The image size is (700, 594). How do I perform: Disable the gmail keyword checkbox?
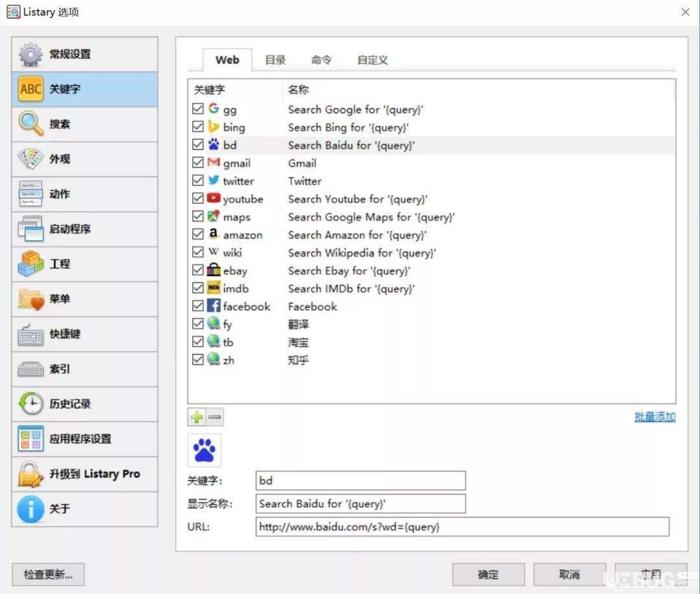[198, 163]
